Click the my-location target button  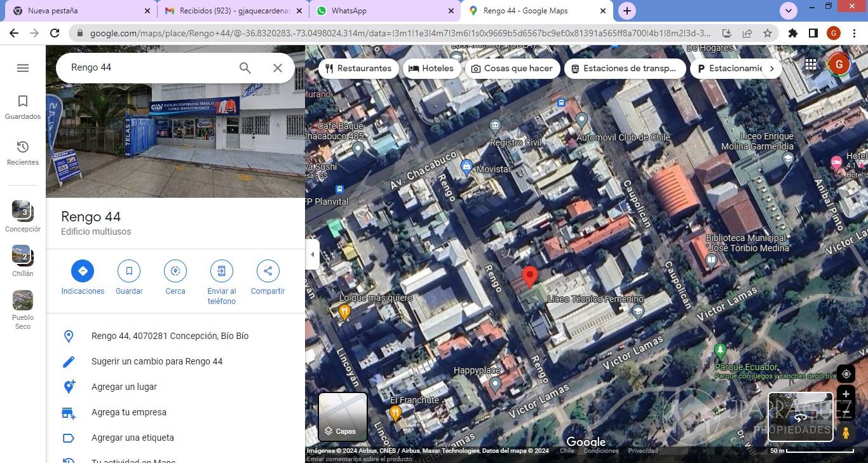846,374
